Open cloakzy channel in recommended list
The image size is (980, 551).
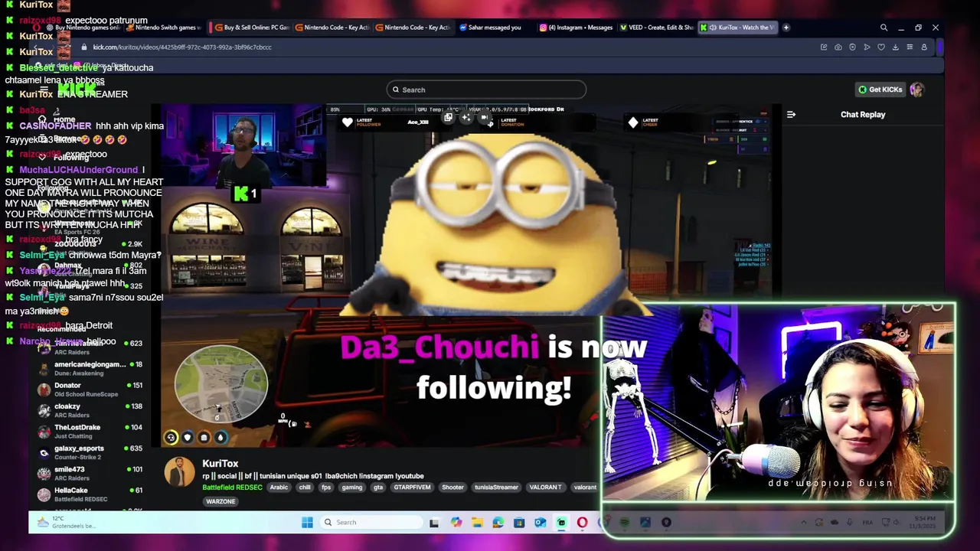click(90, 411)
